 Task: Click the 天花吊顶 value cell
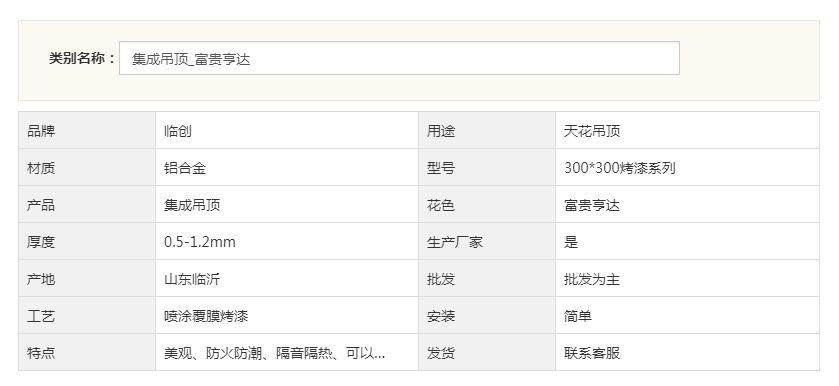coord(687,130)
